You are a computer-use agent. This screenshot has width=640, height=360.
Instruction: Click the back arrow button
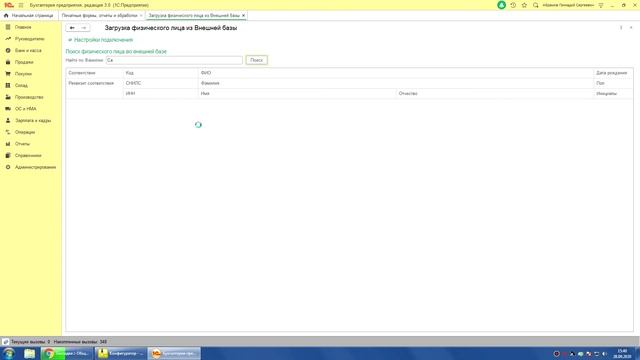tap(72, 28)
